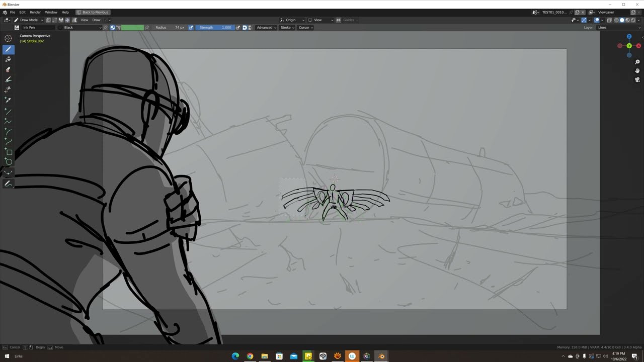
Task: Toggle the Guides grid icon
Action: pyautogui.click(x=339, y=20)
